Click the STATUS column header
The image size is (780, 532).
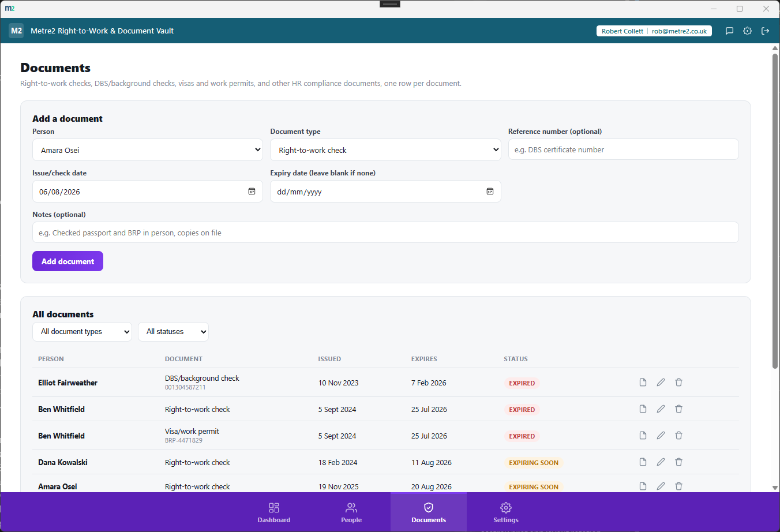point(516,359)
